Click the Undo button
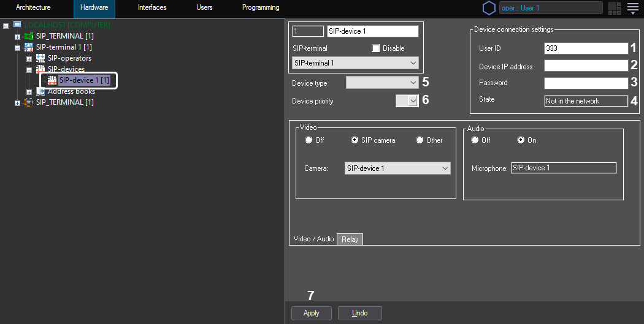Screen dimensions: 644x324 coord(359,313)
